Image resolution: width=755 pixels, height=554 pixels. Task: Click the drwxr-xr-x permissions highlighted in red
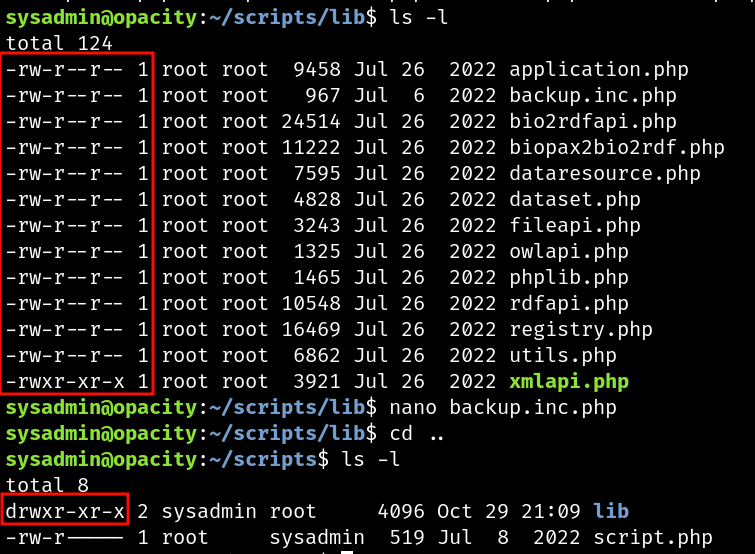[x=65, y=512]
